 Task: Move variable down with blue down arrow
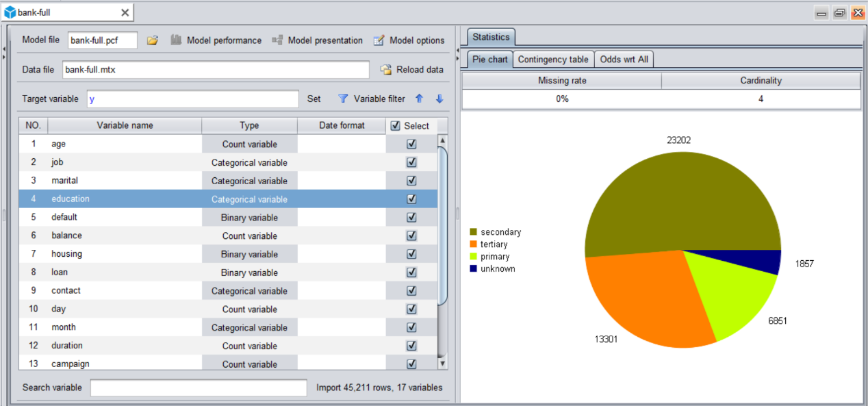coord(439,99)
